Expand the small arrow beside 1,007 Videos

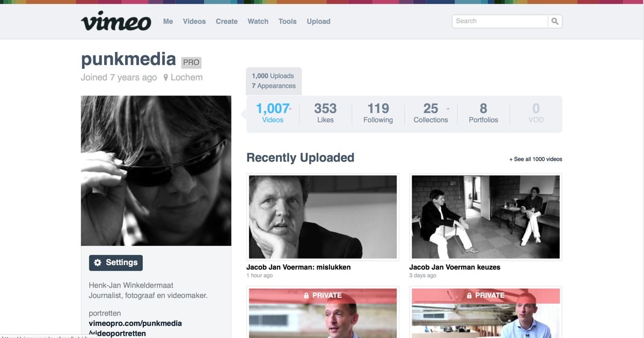click(x=290, y=109)
